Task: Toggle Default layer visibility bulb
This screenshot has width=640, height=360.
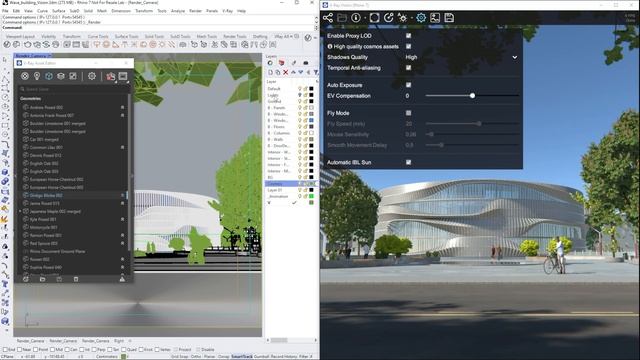Action: tap(300, 89)
